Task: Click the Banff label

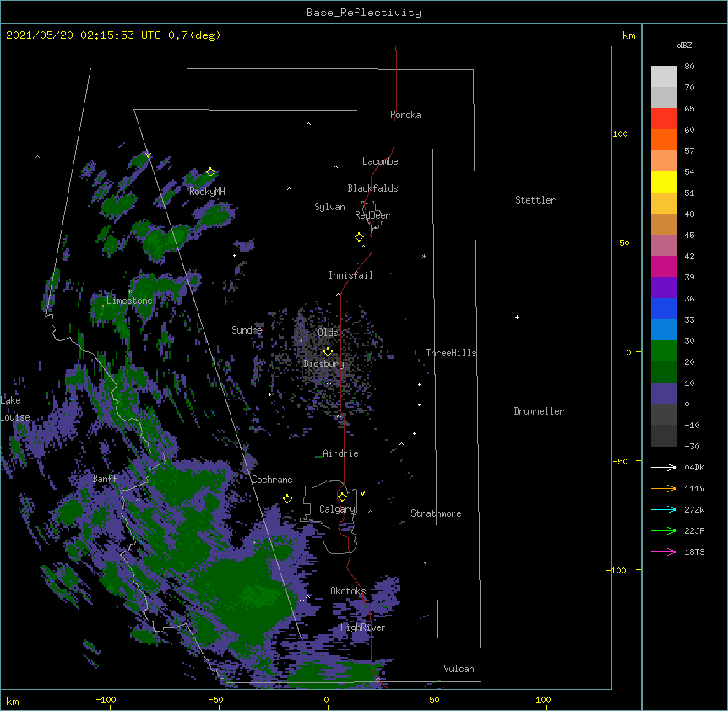Action: coord(105,479)
